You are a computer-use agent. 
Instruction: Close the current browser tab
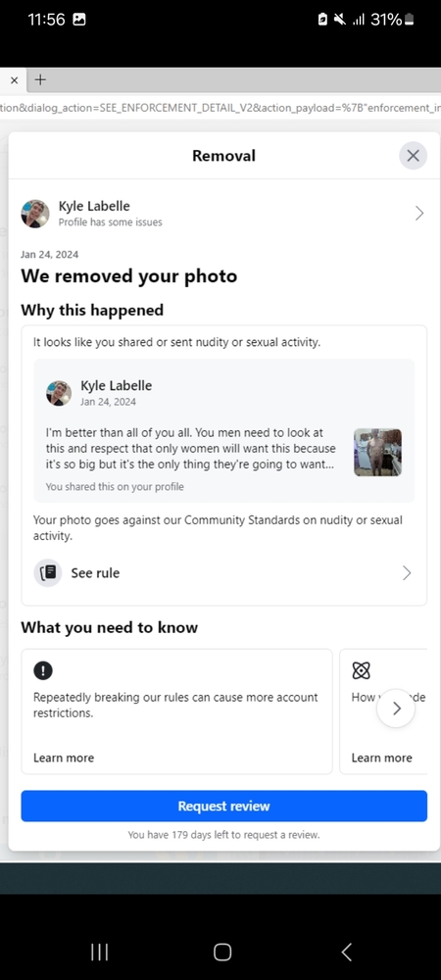pyautogui.click(x=14, y=80)
